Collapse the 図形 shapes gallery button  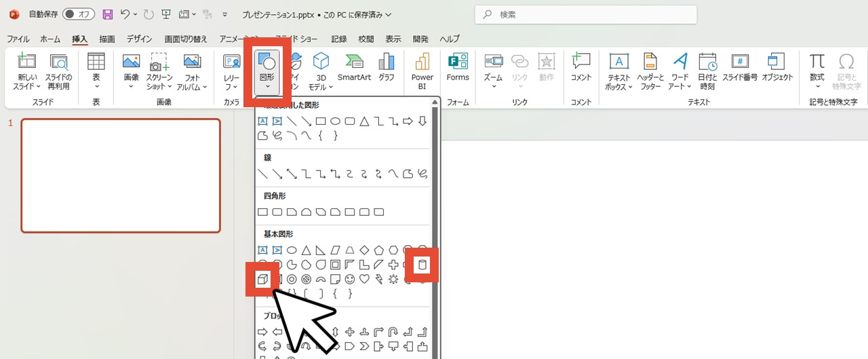pyautogui.click(x=267, y=71)
